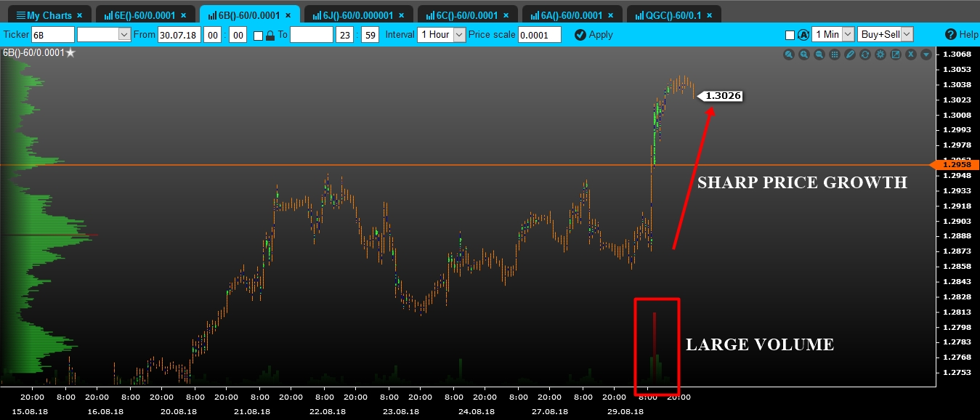
Task: Click the To minute field 59
Action: [370, 34]
